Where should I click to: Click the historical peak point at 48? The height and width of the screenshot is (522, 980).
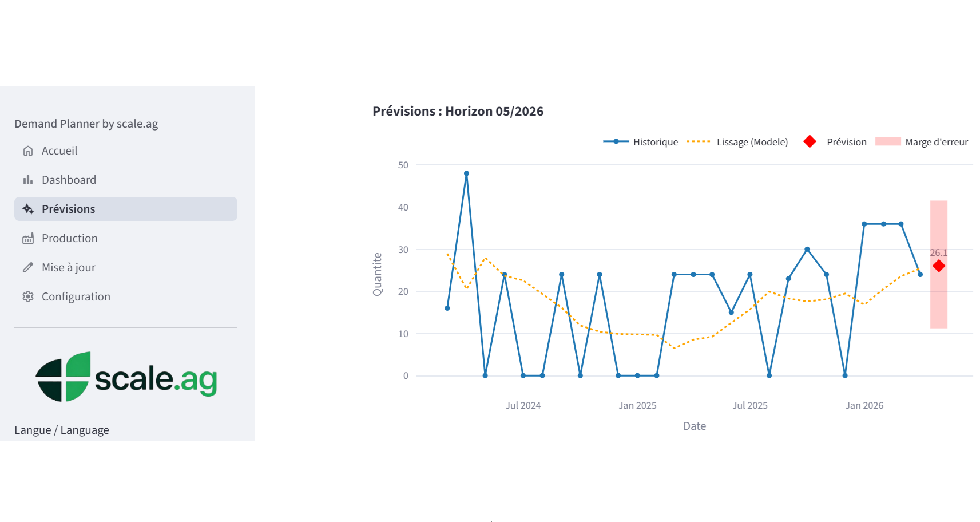tap(466, 173)
